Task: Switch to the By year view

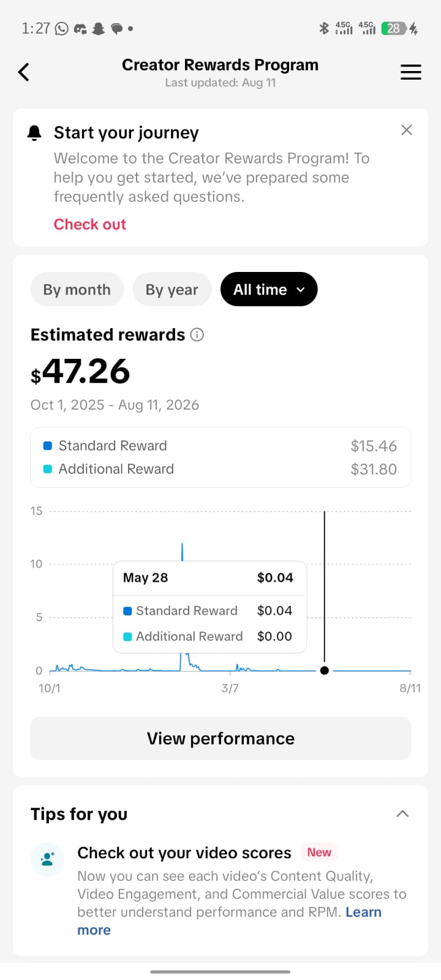Action: tap(172, 289)
